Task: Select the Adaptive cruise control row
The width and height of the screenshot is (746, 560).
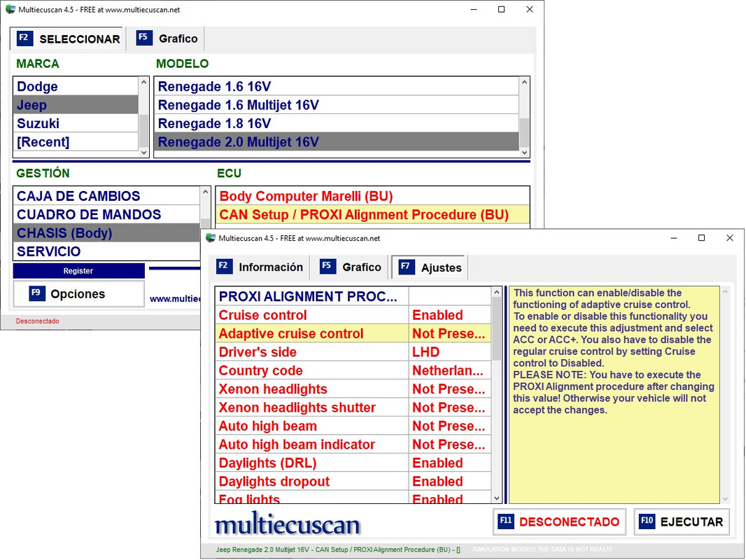Action: [353, 333]
